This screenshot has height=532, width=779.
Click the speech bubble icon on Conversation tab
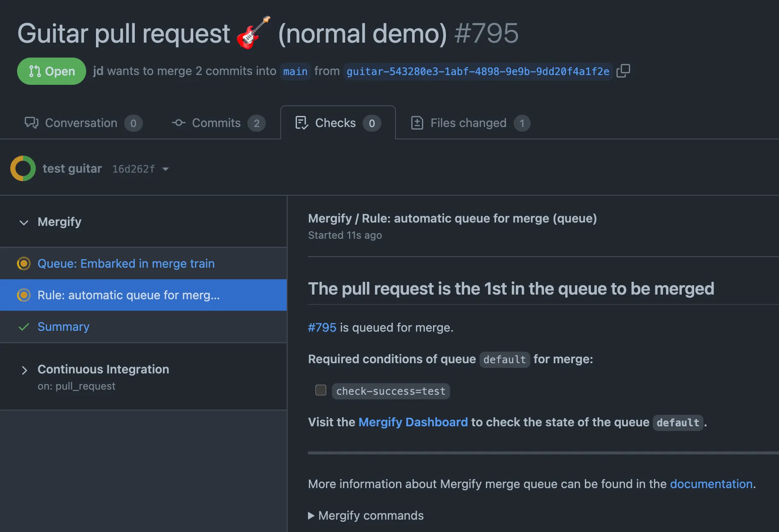[32, 123]
